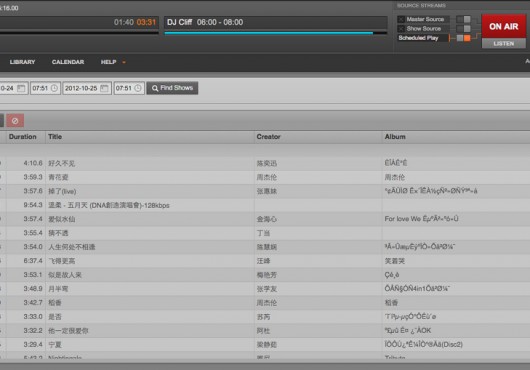Select the row with duration 3:42.7
This screenshot has height=370, width=530.
[x=265, y=303]
